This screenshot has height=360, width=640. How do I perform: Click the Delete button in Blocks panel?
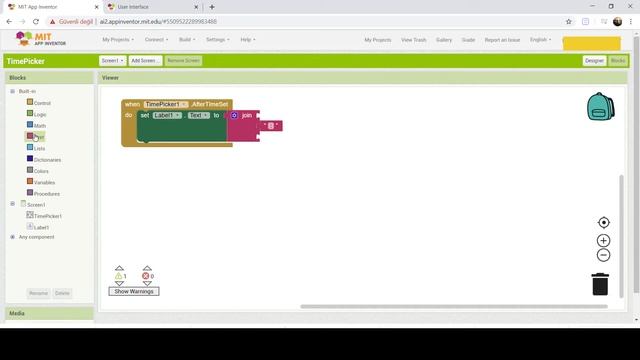tap(62, 293)
